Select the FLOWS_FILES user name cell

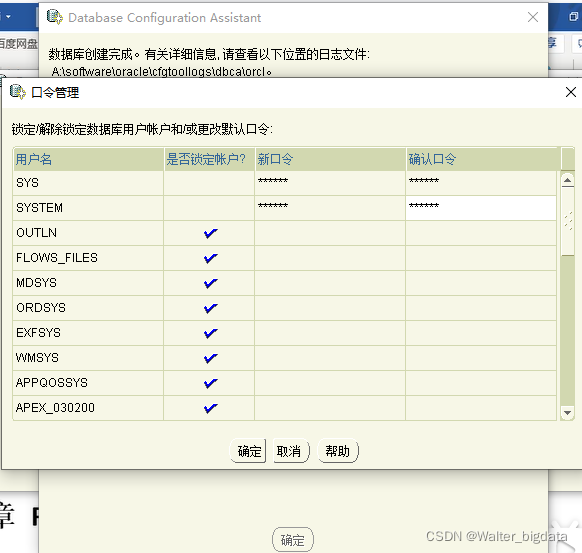click(x=88, y=258)
